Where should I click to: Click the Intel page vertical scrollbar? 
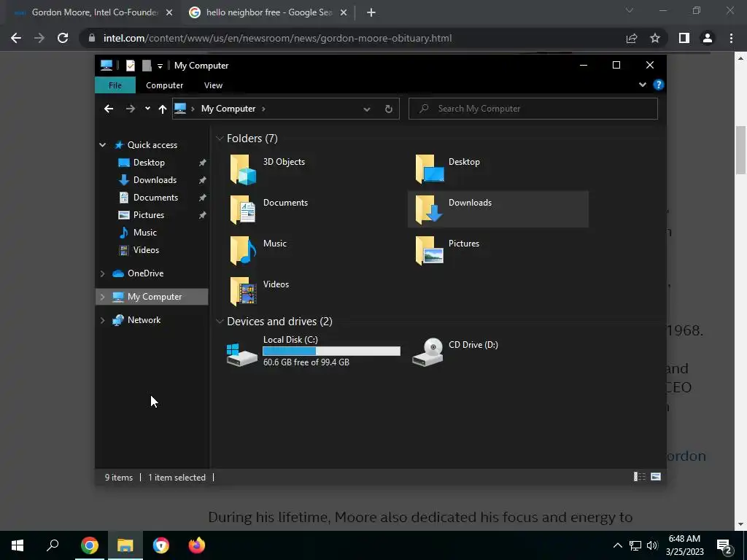[740, 150]
